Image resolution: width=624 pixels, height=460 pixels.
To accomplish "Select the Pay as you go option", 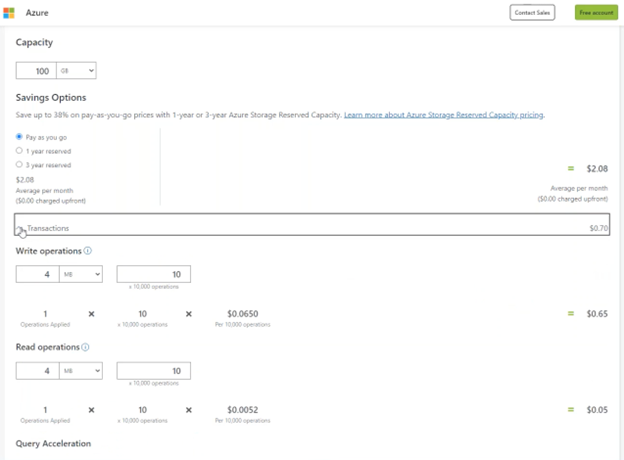I will coord(19,137).
